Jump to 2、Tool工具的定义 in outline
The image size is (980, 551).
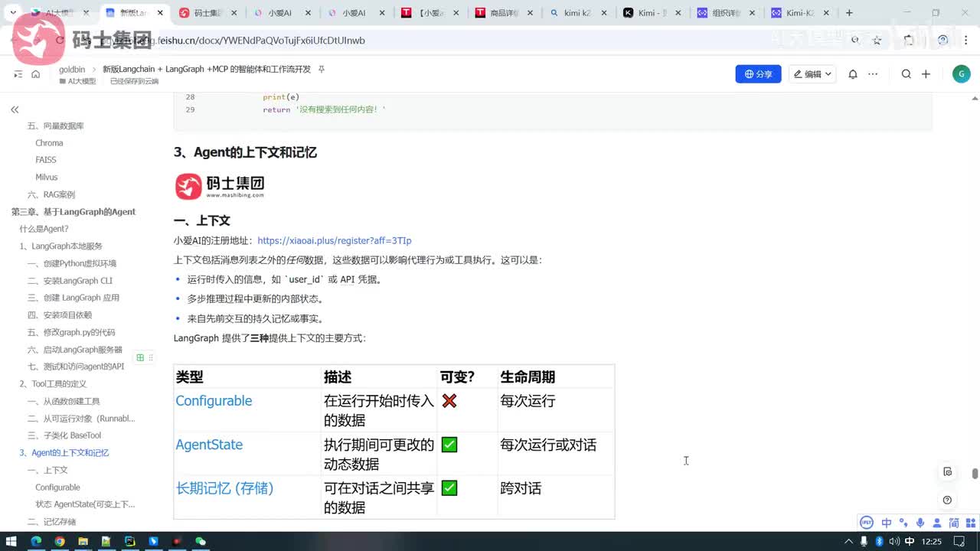pos(53,384)
